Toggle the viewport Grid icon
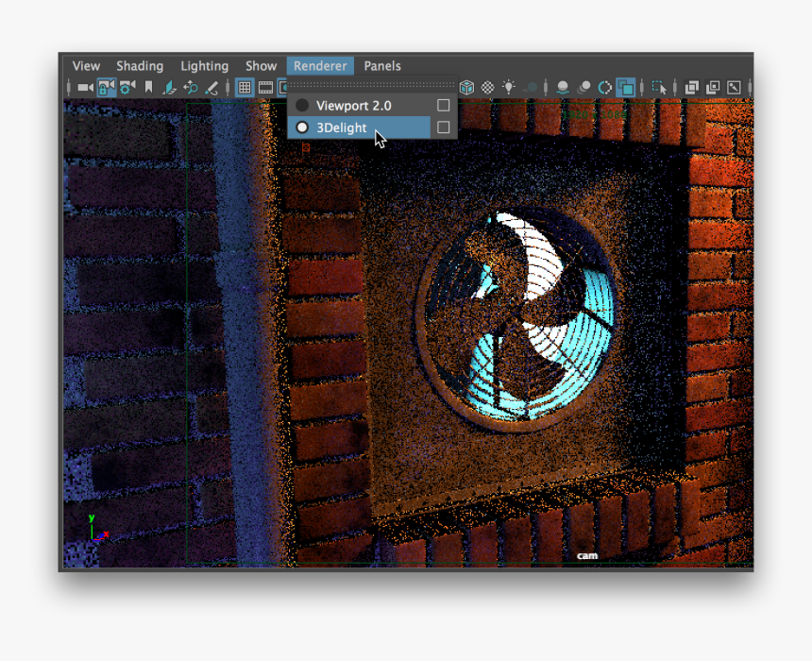 coord(245,88)
